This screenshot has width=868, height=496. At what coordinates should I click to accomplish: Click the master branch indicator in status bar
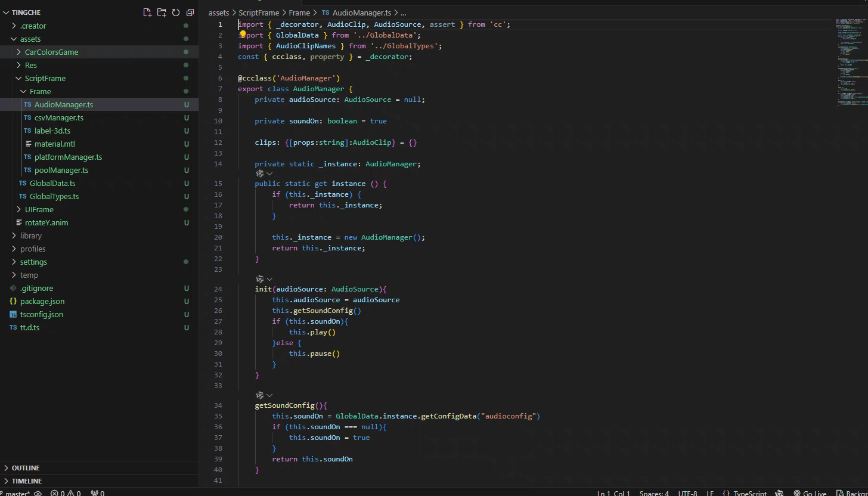click(x=17, y=493)
